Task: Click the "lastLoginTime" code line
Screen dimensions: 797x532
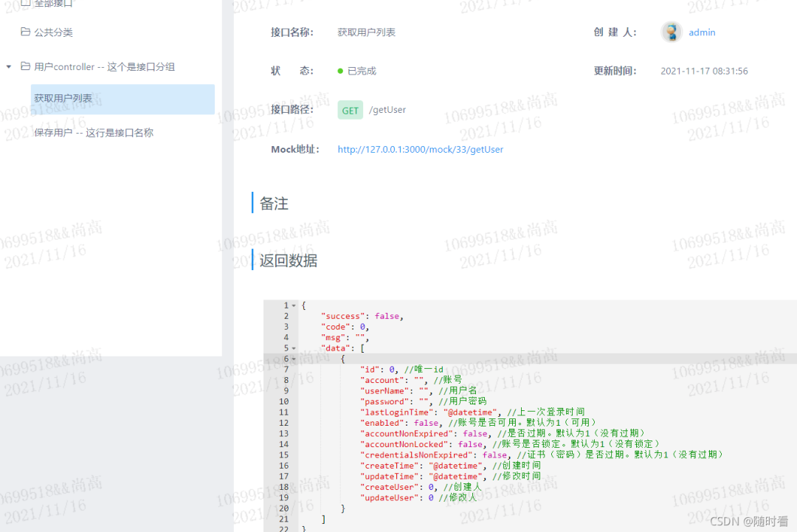Action: point(472,412)
